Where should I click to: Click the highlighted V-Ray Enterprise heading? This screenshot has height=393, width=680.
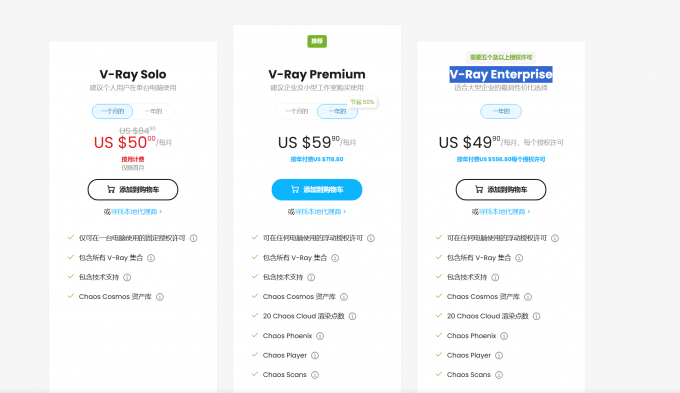(501, 74)
